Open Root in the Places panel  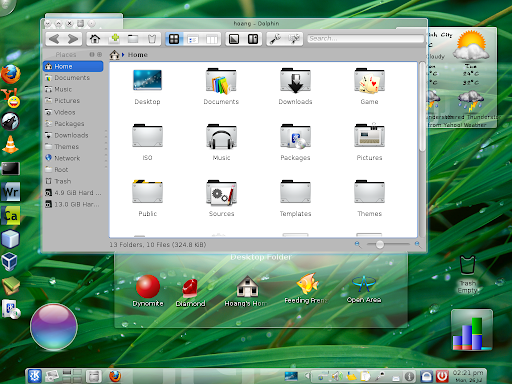point(73,170)
